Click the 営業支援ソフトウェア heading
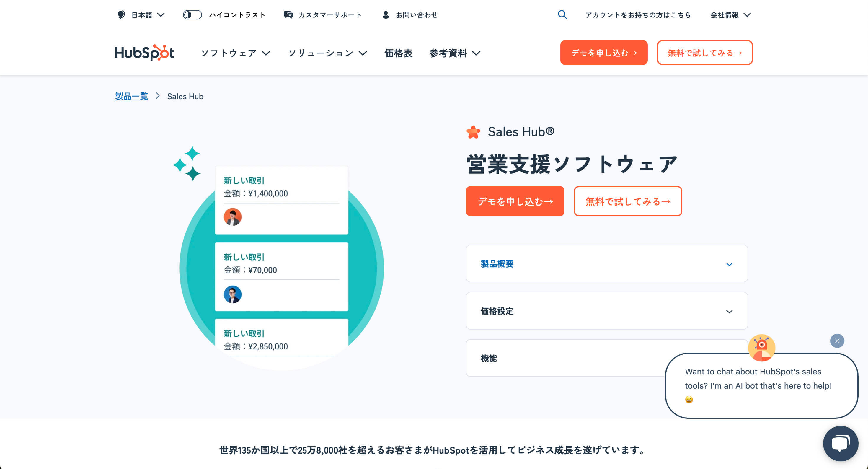 click(572, 165)
